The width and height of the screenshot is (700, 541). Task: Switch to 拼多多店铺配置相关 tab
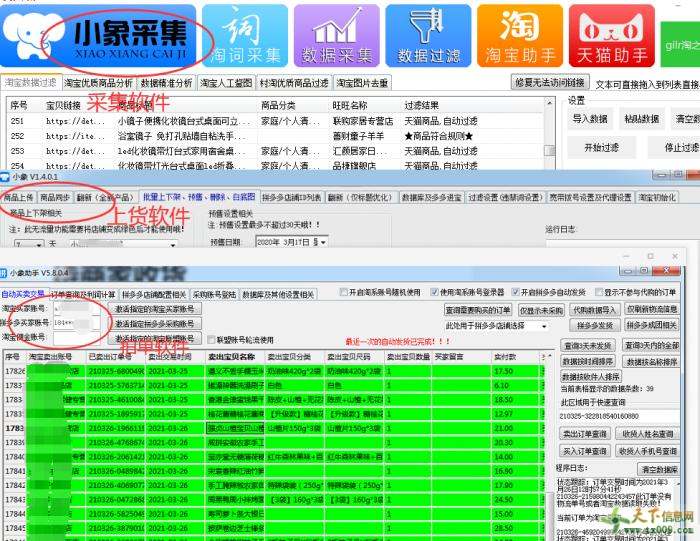154,295
